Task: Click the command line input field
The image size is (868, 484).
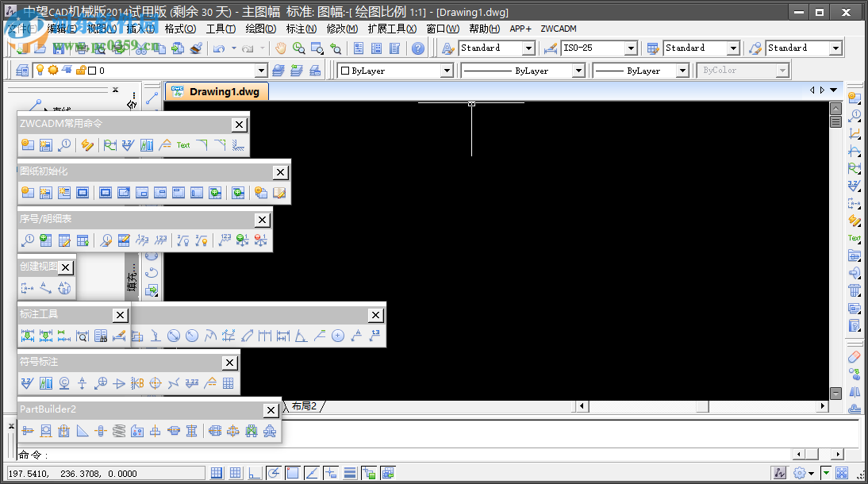Action: click(x=404, y=455)
